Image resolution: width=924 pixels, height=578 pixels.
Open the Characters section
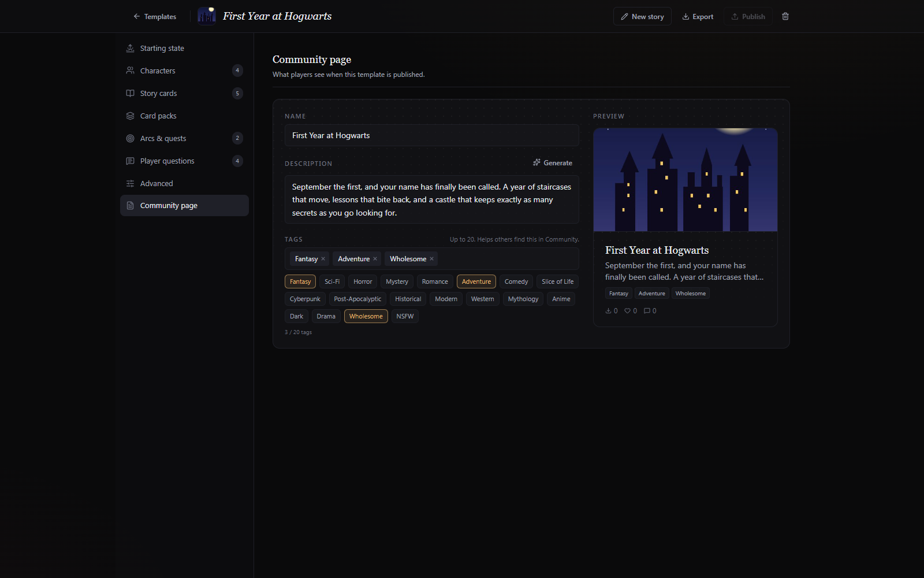[x=184, y=71]
